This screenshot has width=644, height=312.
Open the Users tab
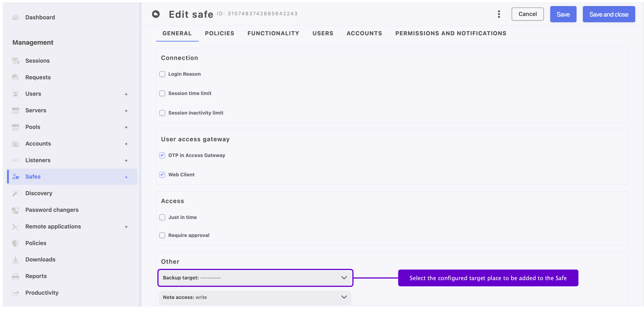[323, 33]
